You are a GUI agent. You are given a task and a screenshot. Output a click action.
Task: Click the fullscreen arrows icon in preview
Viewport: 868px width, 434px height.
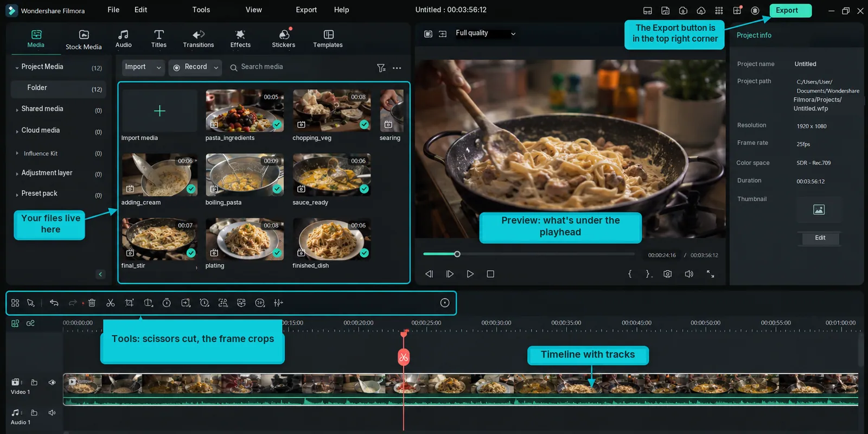point(710,274)
